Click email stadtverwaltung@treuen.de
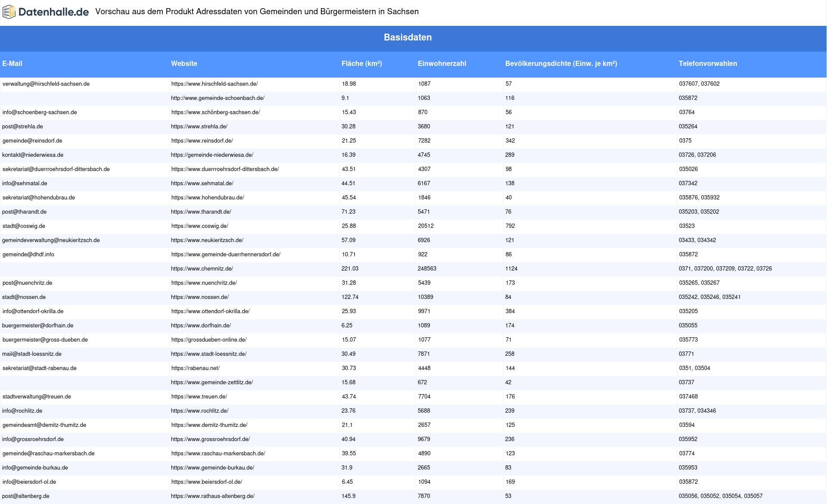827x504 pixels. (37, 397)
